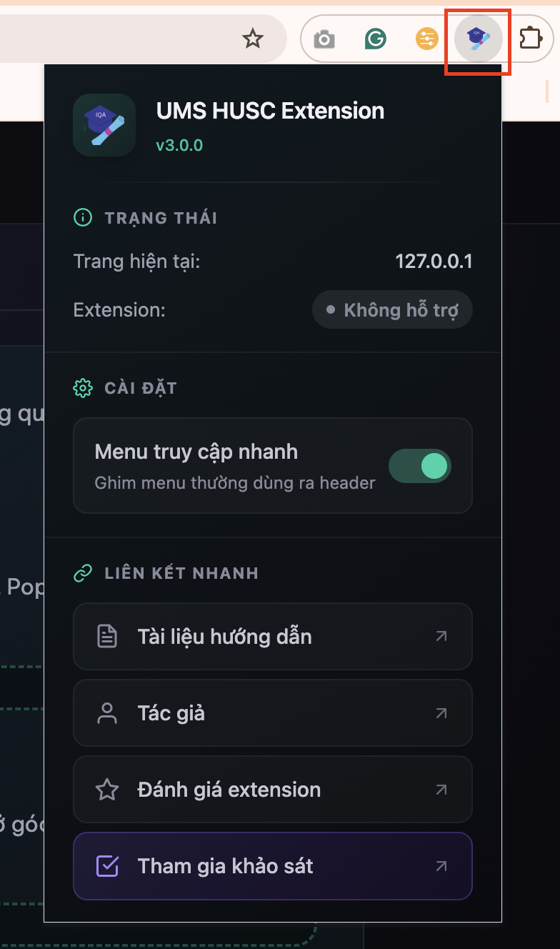Click the external link arrow on Tác giả
The image size is (560, 949).
tap(441, 712)
